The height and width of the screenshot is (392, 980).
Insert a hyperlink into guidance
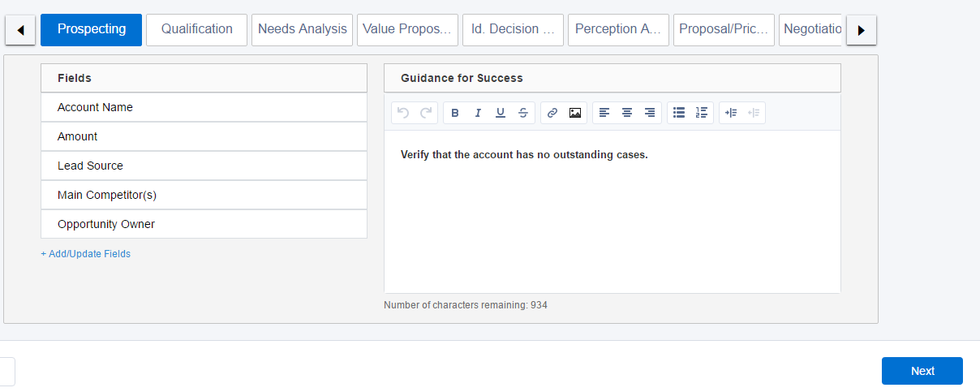click(x=552, y=113)
